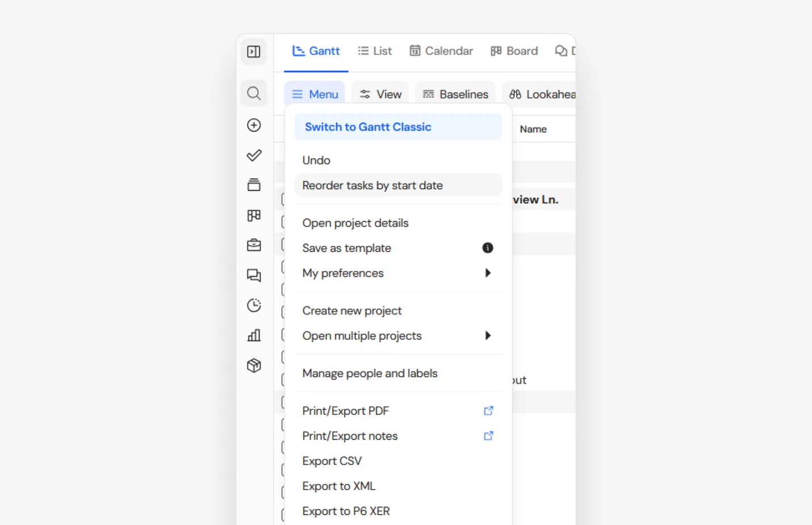
Task: Click the plus circle add icon
Action: (254, 125)
